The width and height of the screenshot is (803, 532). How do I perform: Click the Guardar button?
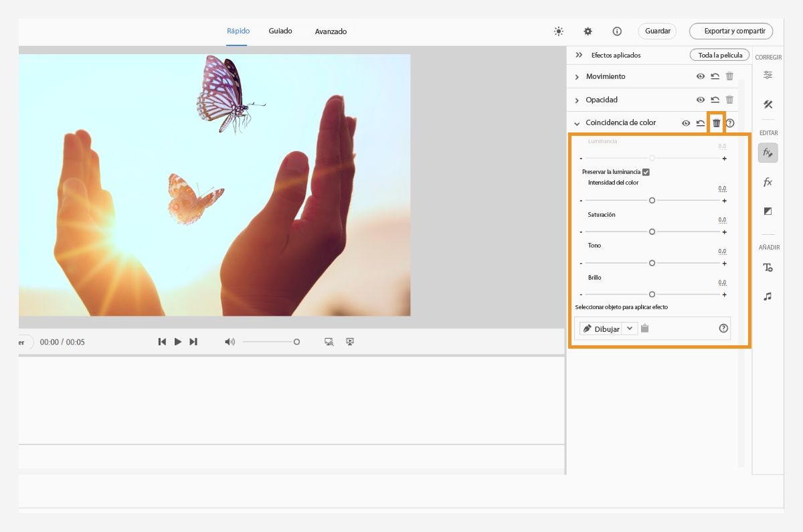pos(657,31)
